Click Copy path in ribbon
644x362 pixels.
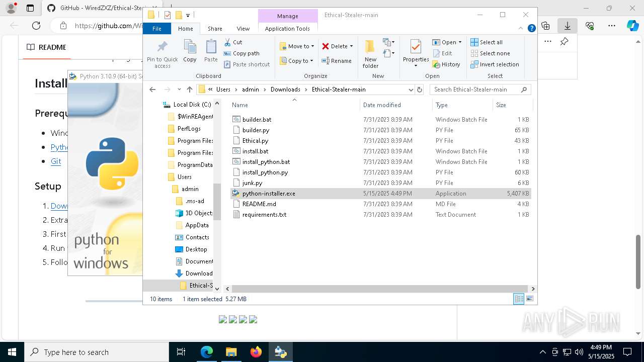point(242,53)
